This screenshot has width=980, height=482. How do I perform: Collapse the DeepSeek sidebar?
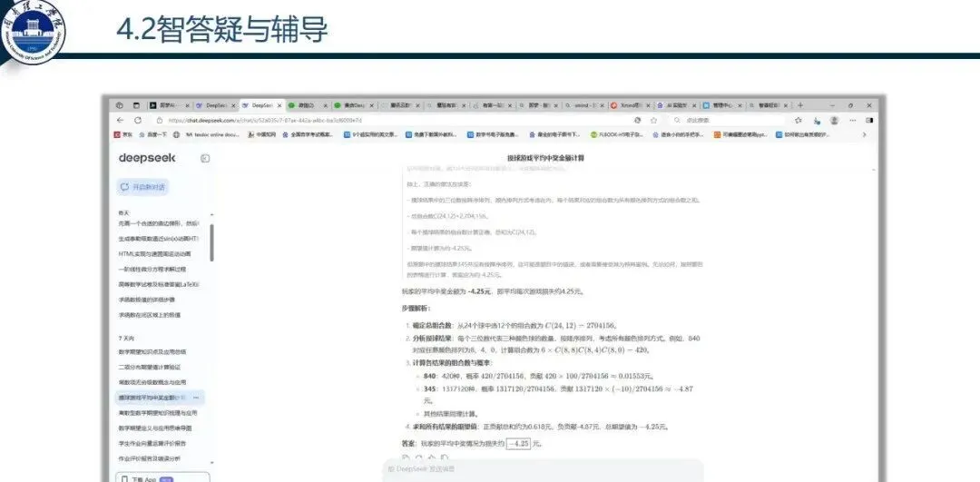point(205,159)
